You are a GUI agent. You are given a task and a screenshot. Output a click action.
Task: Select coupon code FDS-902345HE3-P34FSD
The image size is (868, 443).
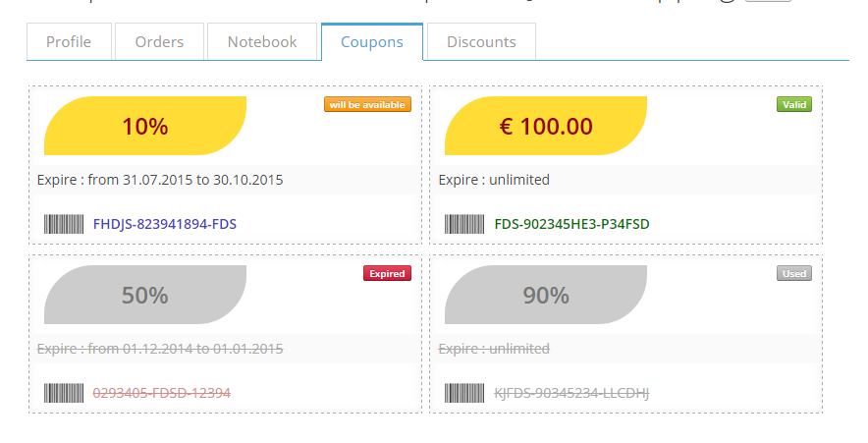[x=572, y=224]
